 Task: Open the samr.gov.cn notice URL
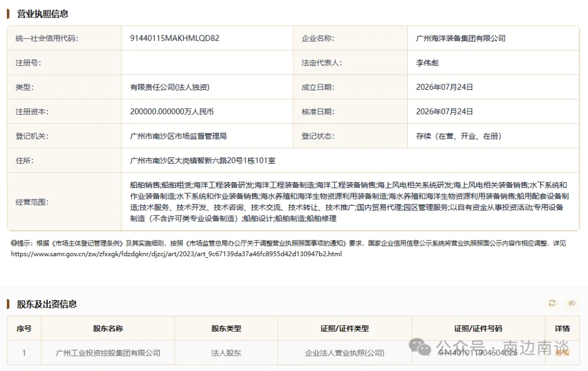point(176,253)
